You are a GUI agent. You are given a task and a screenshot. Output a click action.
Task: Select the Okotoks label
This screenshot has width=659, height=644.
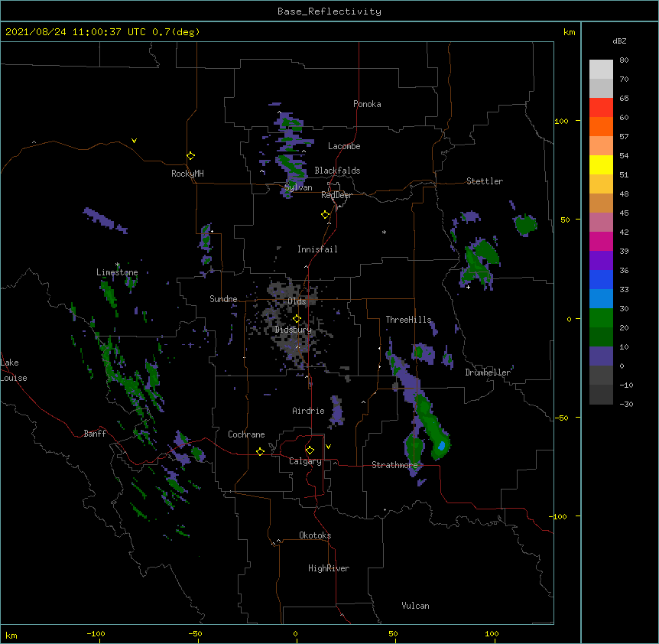tap(315, 535)
